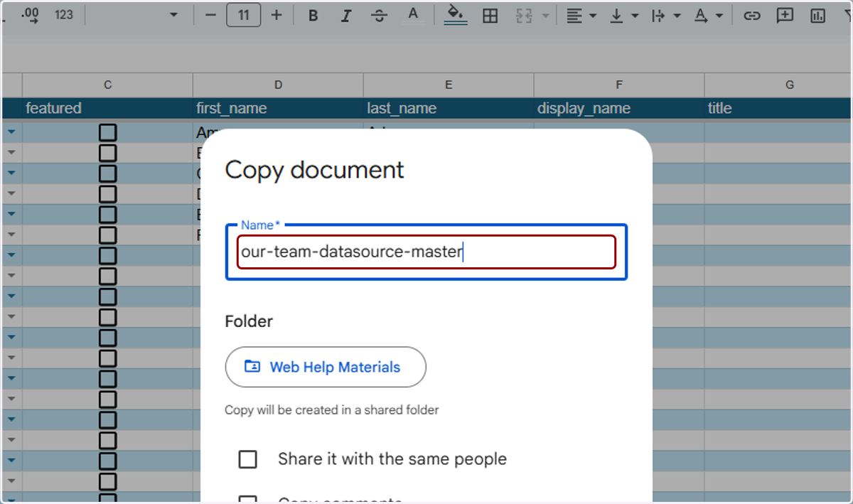Click the 'featured' header cell

107,109
